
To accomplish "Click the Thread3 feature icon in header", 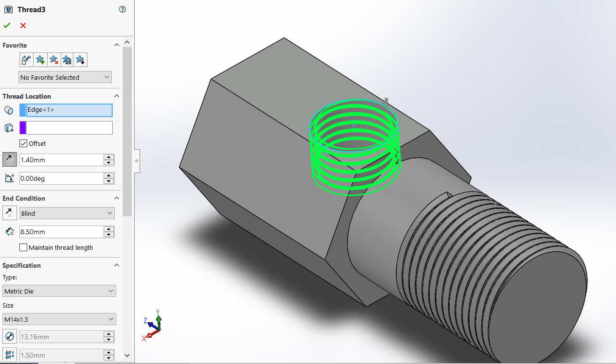I will pos(8,9).
